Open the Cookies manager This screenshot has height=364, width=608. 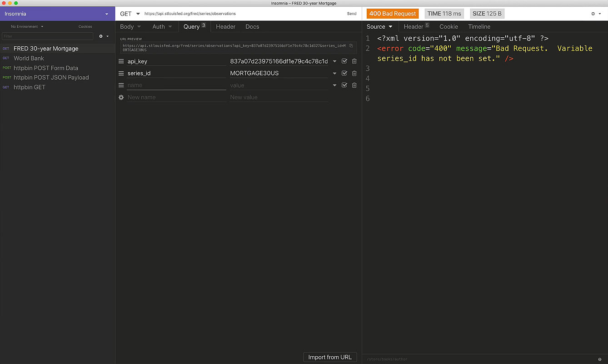[85, 26]
